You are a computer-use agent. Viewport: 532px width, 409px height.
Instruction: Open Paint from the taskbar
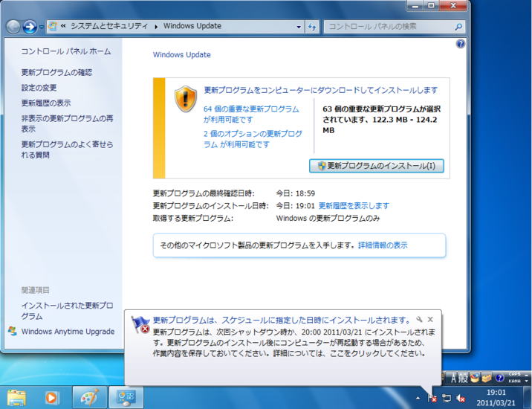[90, 397]
